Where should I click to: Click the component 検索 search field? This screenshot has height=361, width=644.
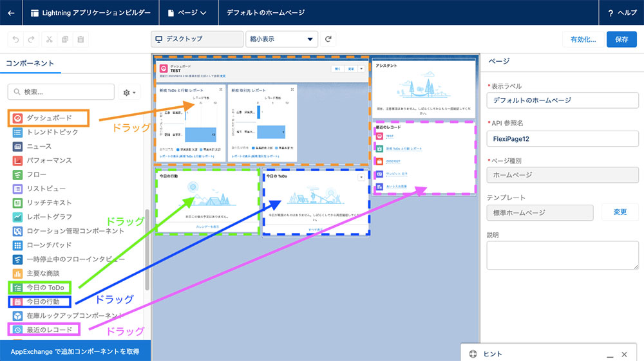point(61,91)
